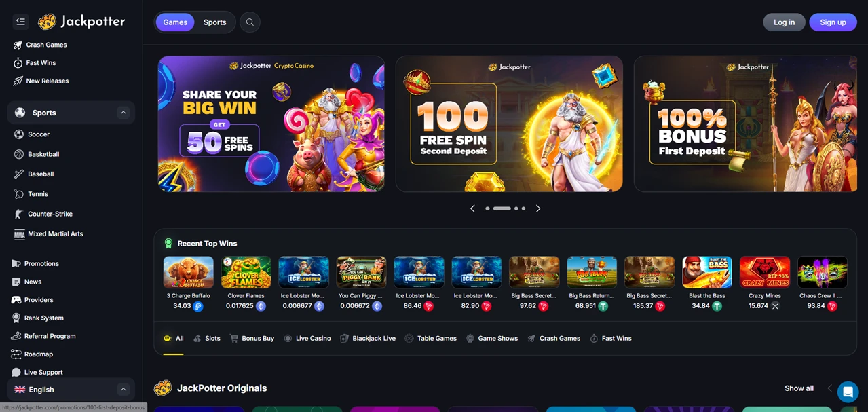This screenshot has width=868, height=412.
Task: Open the search magnifier icon
Action: [250, 22]
